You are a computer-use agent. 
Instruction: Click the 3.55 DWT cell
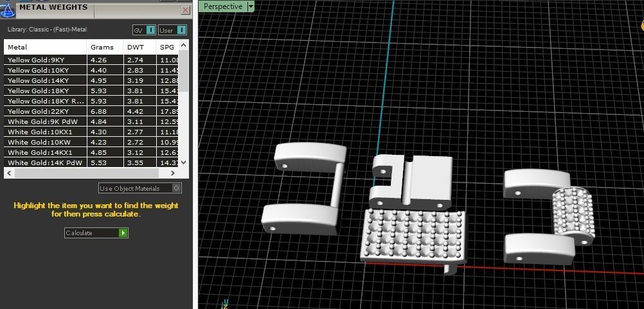(x=139, y=163)
